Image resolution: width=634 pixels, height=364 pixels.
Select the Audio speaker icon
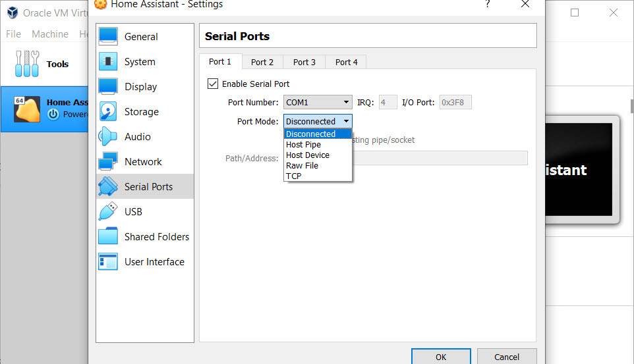108,137
